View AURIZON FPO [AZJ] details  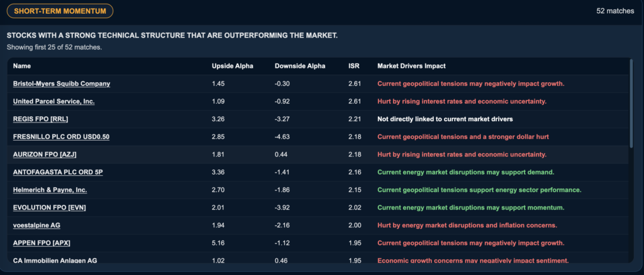coord(45,154)
